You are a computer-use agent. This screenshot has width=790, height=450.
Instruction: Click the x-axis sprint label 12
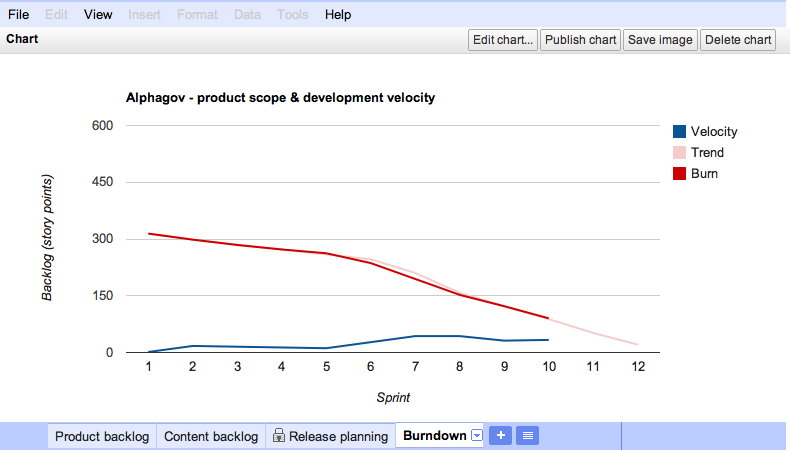click(x=638, y=367)
